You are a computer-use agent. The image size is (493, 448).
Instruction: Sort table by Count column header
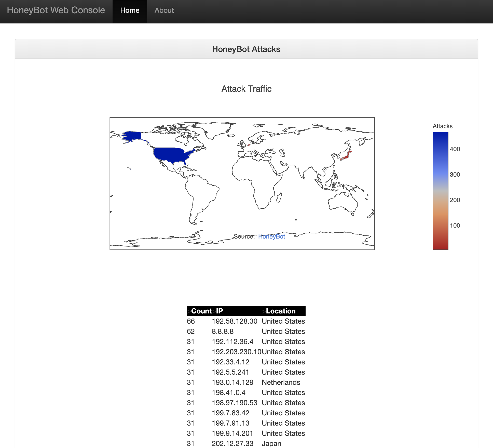pos(201,311)
